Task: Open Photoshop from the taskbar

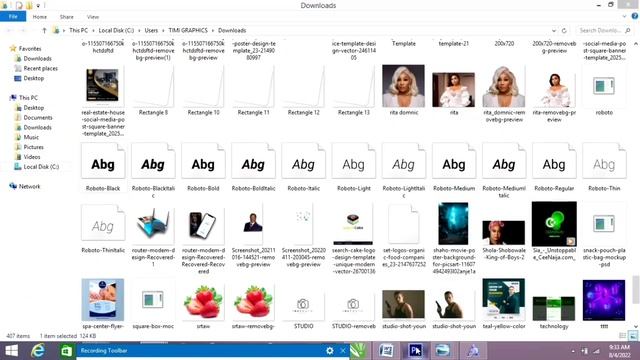Action: coord(416,351)
